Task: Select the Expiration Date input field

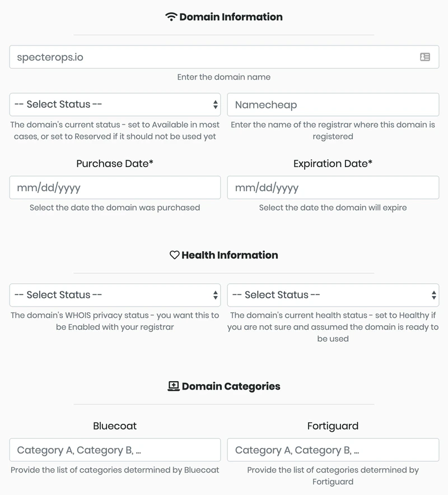Action: point(333,188)
